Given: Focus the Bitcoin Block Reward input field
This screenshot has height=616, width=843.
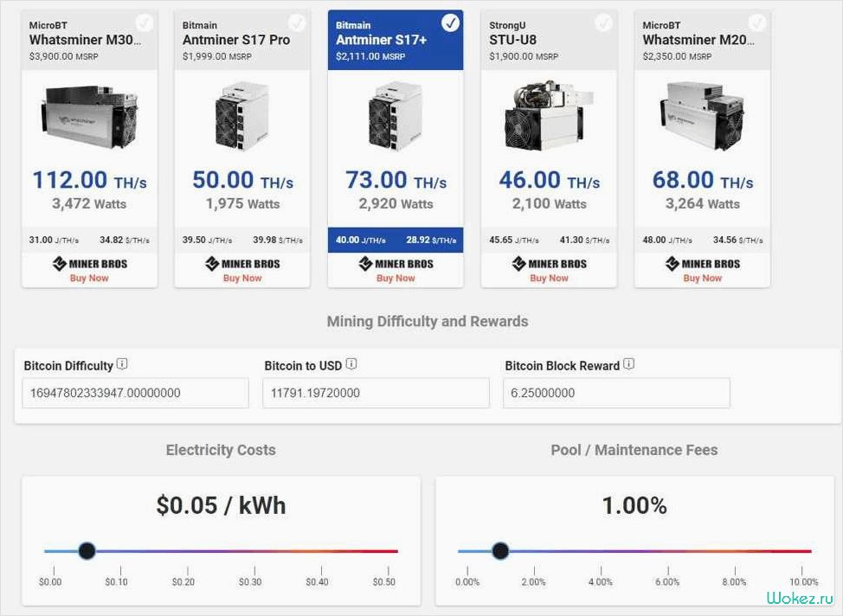Looking at the screenshot, I should coord(616,393).
